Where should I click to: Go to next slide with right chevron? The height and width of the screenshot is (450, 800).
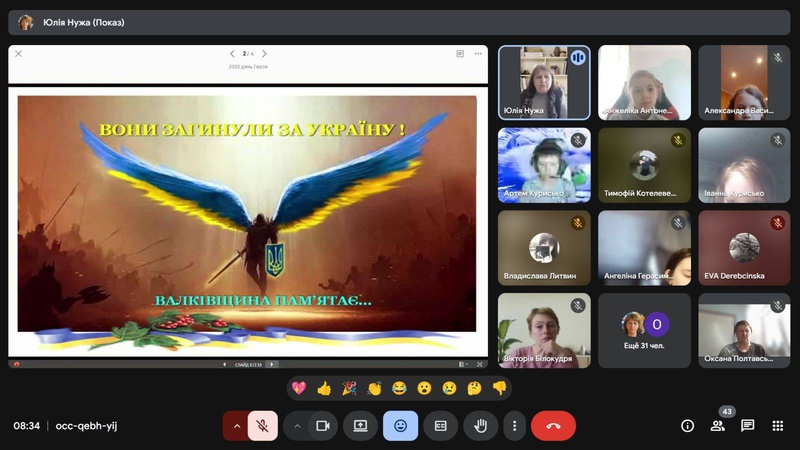tap(264, 54)
